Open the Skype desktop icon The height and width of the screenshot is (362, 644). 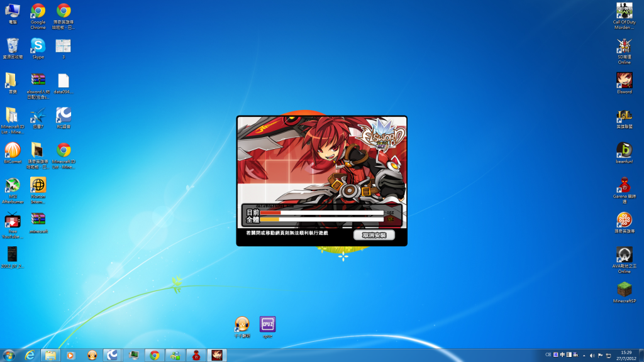pyautogui.click(x=38, y=47)
